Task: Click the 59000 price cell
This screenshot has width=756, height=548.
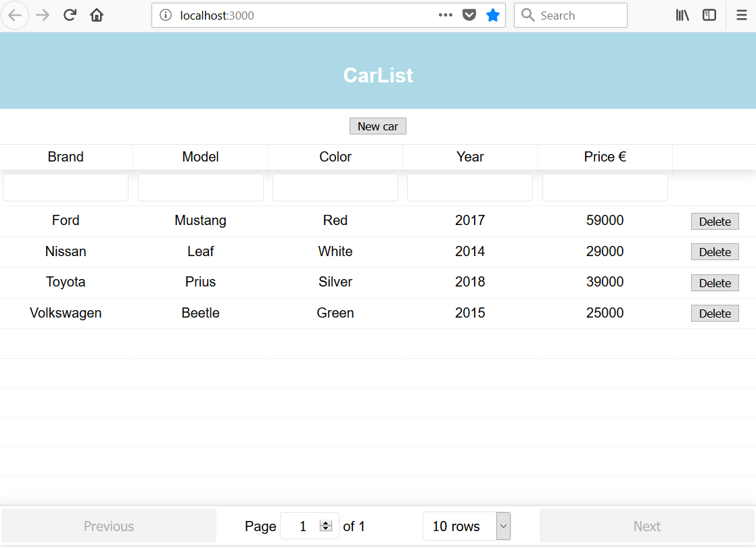Action: point(605,220)
